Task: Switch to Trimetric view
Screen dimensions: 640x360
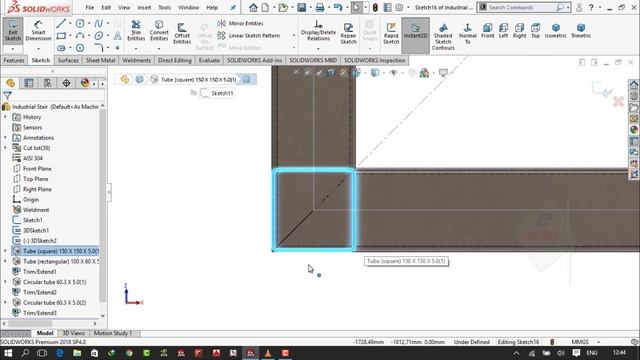Action: coord(580,31)
